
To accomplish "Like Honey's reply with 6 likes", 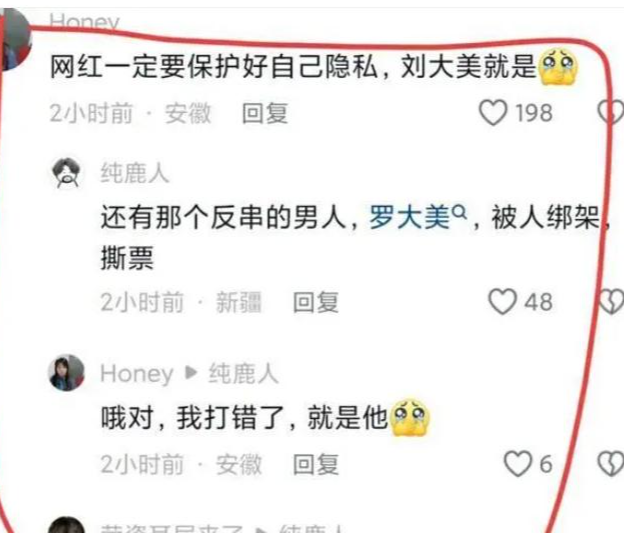I will coord(518,463).
